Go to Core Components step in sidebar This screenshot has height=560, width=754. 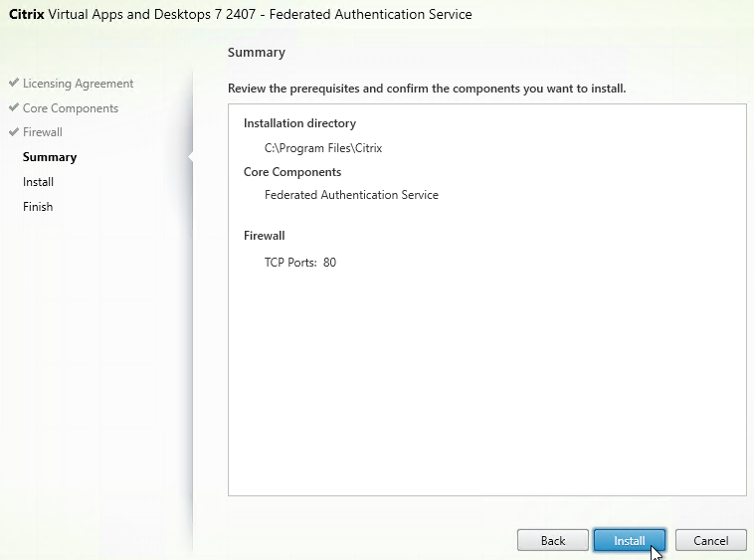pyautogui.click(x=70, y=108)
